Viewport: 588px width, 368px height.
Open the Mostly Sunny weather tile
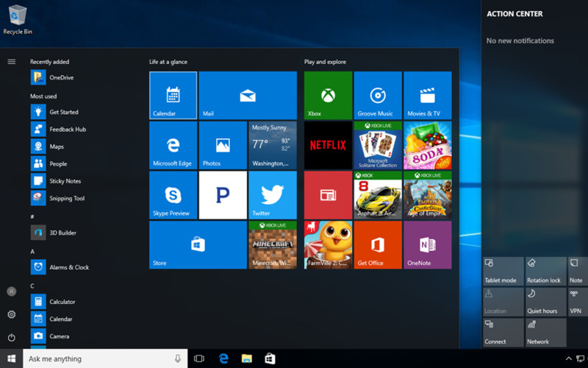273,145
